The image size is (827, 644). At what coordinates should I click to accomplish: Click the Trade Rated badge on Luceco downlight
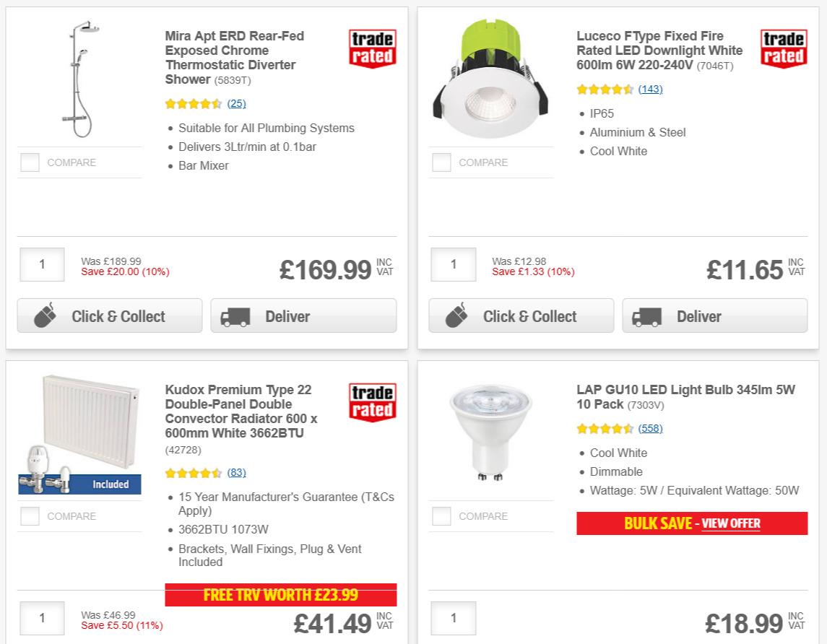pos(784,48)
